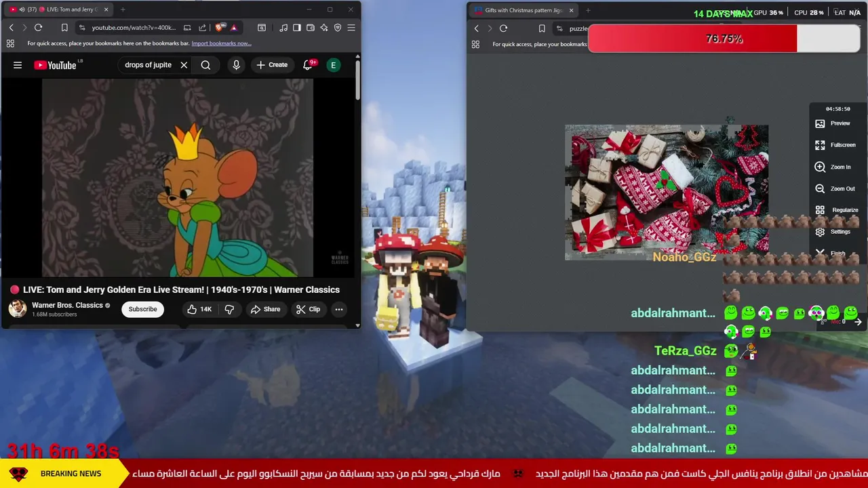Screen dimensions: 868x488
Task: Reload the YouTube page
Action: click(x=38, y=28)
